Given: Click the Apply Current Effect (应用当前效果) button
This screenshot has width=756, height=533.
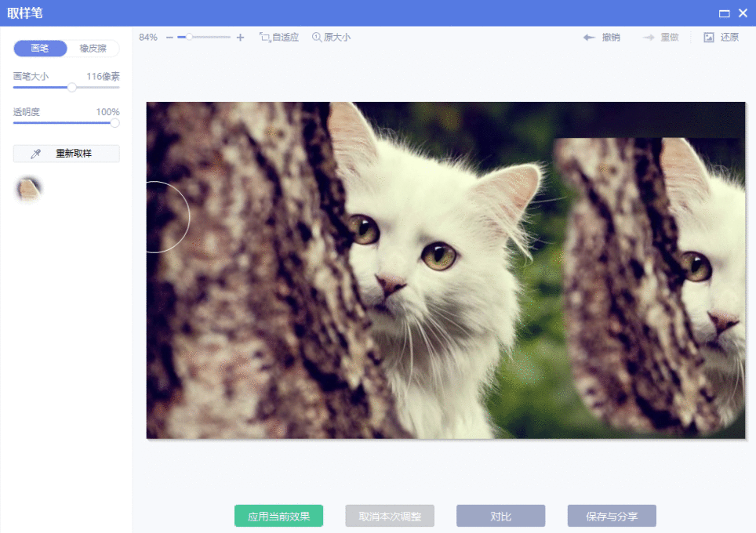Looking at the screenshot, I should click(x=278, y=516).
